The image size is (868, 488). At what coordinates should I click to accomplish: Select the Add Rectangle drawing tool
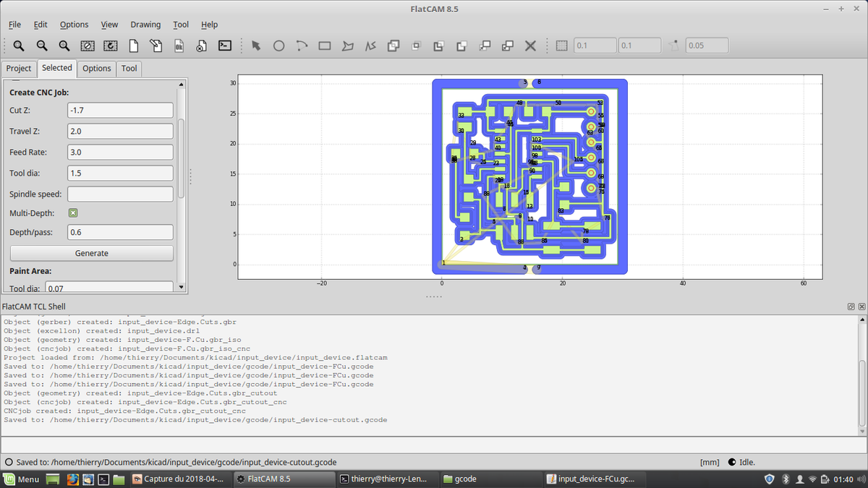tap(325, 46)
